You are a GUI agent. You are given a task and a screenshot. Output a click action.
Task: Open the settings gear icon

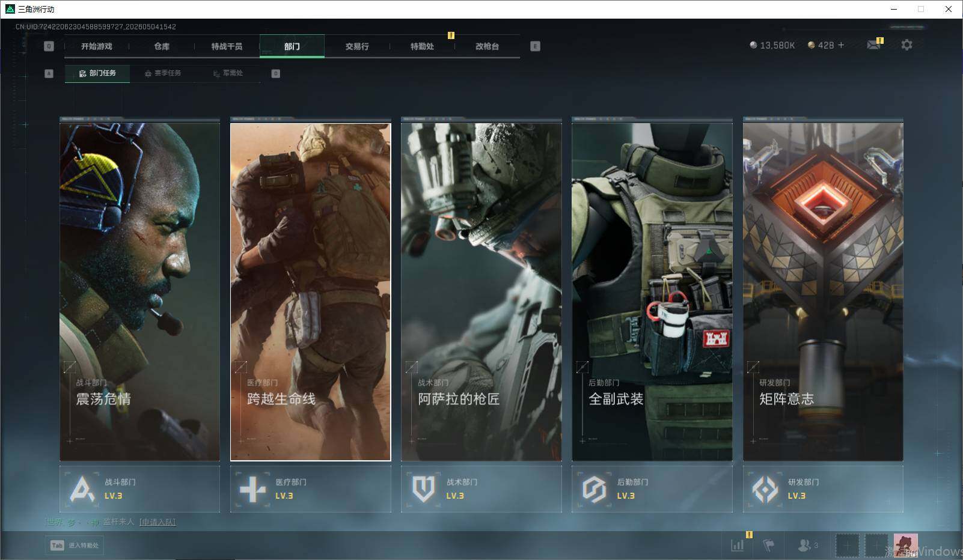906,45
